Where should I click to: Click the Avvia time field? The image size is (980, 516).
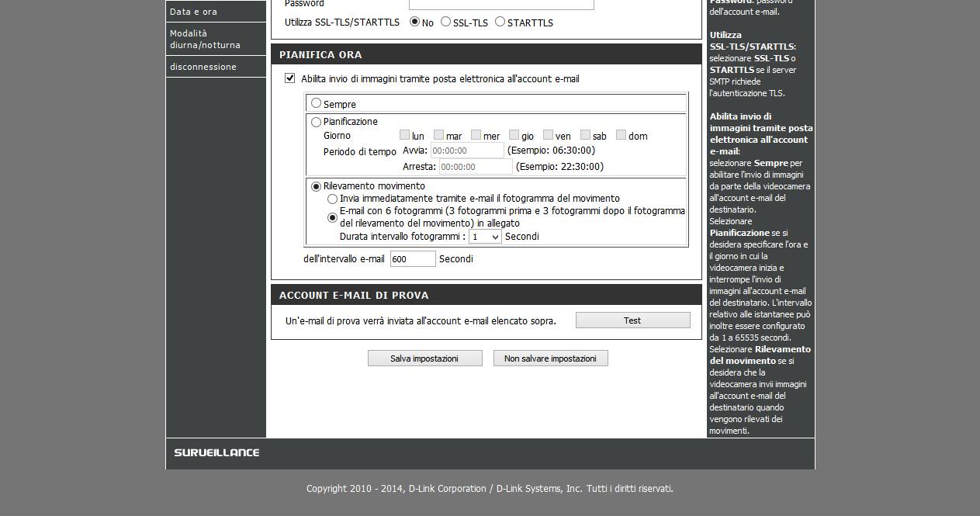click(467, 151)
